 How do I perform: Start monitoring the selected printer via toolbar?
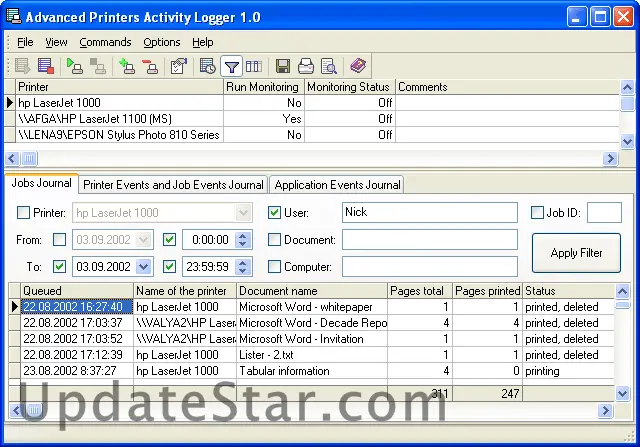tap(75, 66)
